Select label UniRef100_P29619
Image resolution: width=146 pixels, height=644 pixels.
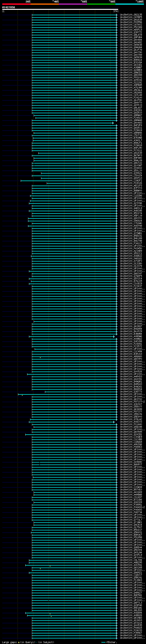[x=131, y=130]
